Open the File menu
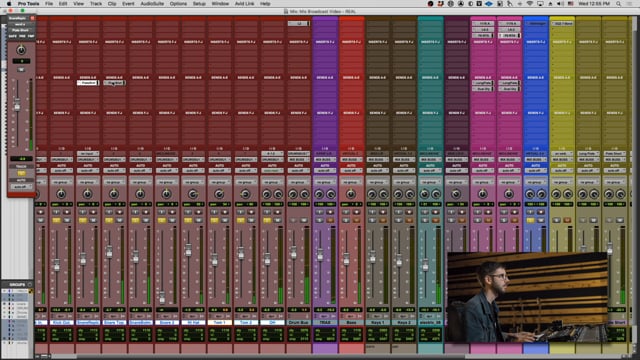The height and width of the screenshot is (360, 640). pyautogui.click(x=49, y=4)
